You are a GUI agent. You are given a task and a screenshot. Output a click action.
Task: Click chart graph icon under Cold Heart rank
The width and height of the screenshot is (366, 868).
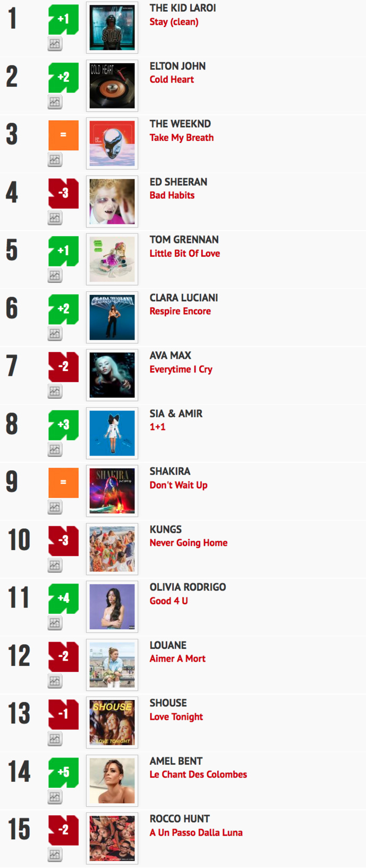[x=55, y=102]
